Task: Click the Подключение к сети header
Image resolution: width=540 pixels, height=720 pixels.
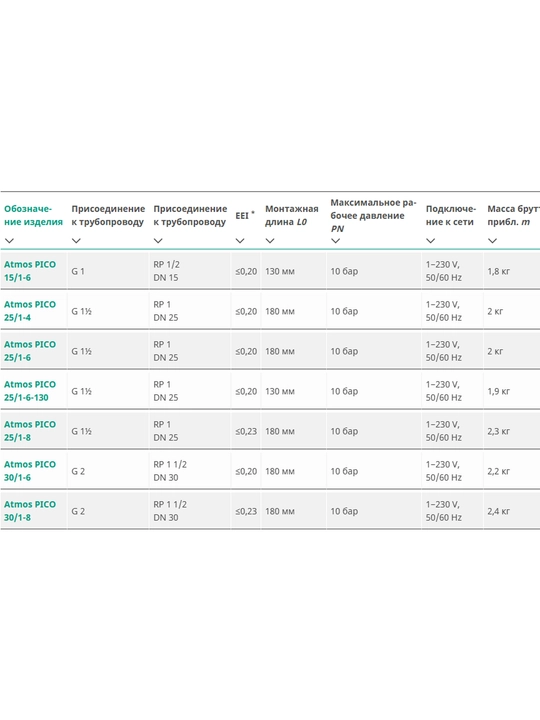Action: point(450,215)
